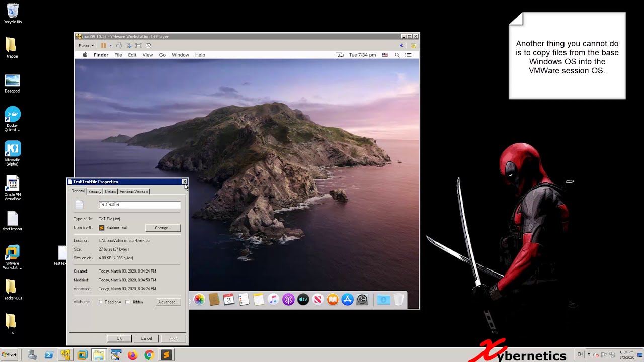
Task: Launch News app from the dock
Action: 318,300
